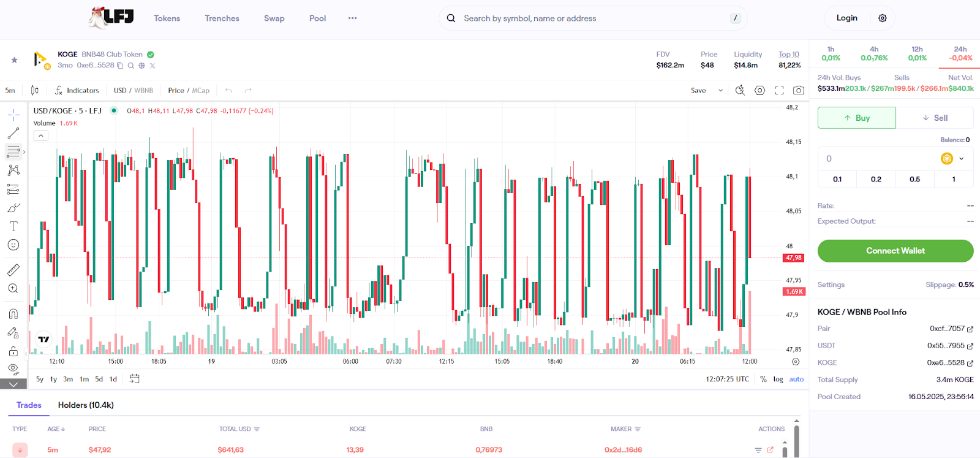The width and height of the screenshot is (980, 458).
Task: Go to the Pool page
Action: [x=317, y=18]
